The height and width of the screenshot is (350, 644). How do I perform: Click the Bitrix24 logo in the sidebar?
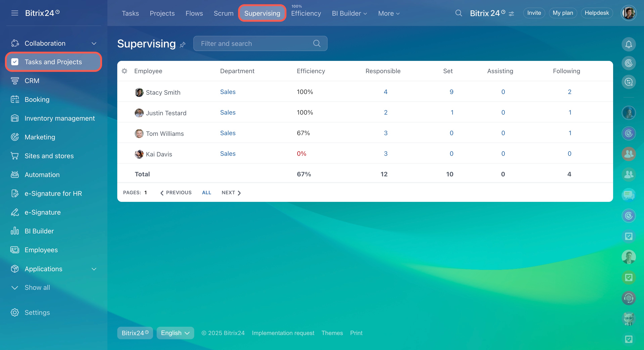42,13
